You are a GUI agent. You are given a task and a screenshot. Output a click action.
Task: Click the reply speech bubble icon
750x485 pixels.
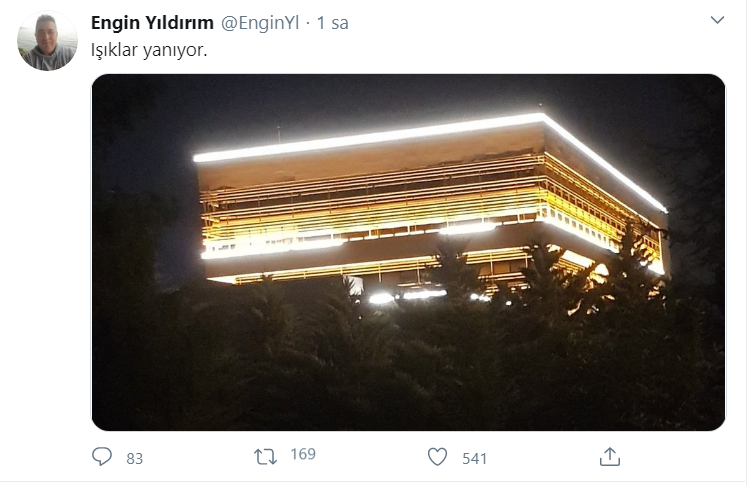pyautogui.click(x=102, y=457)
